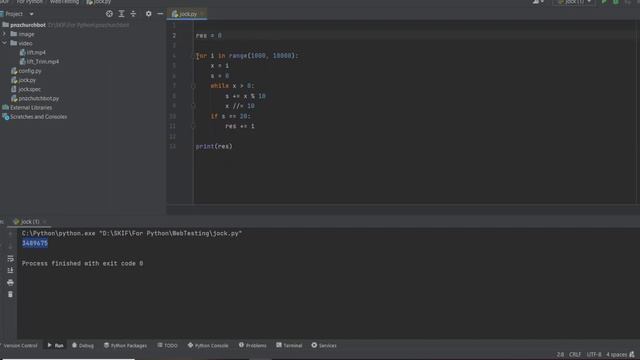
Task: Open the Services tool window
Action: [x=324, y=346]
